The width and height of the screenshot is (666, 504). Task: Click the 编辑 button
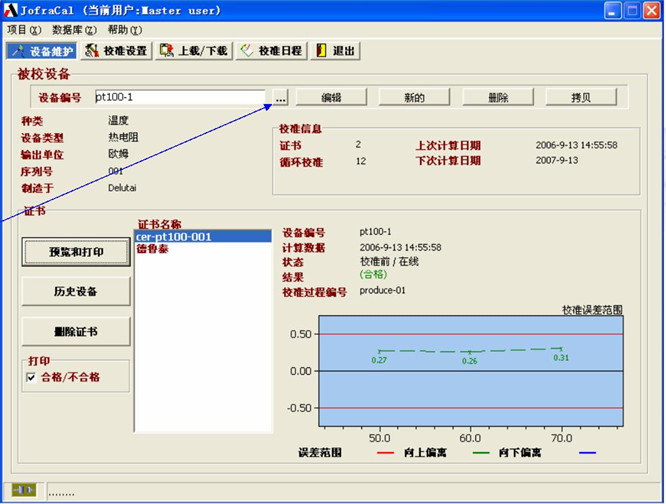tap(331, 98)
